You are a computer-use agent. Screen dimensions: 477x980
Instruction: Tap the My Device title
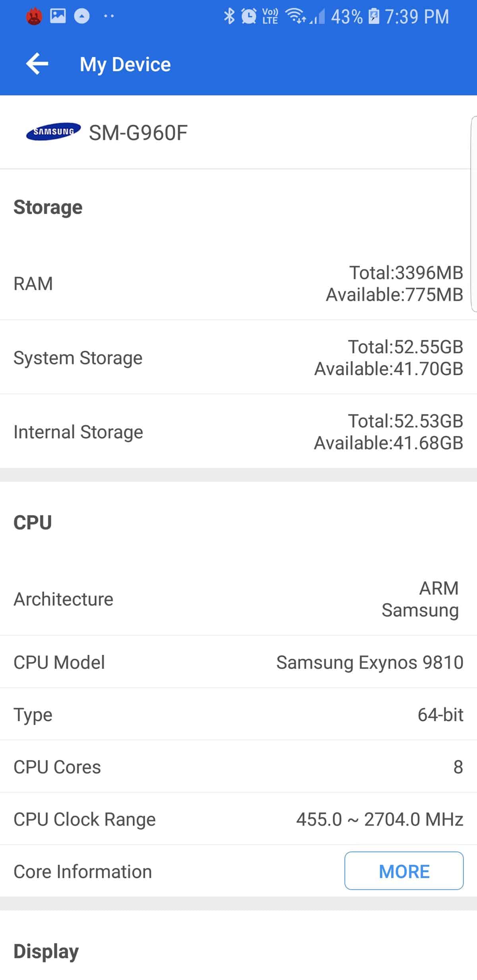[x=125, y=64]
